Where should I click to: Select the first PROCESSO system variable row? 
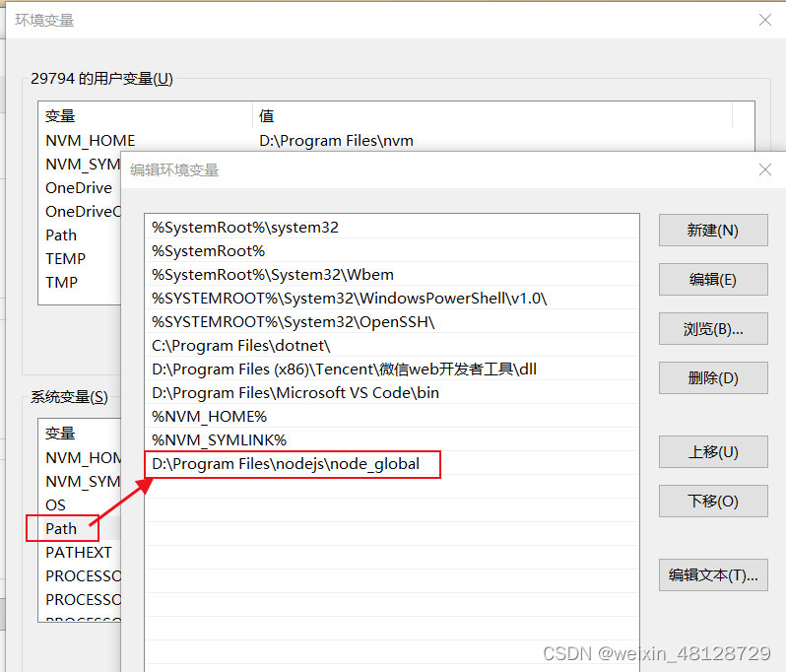point(83,575)
